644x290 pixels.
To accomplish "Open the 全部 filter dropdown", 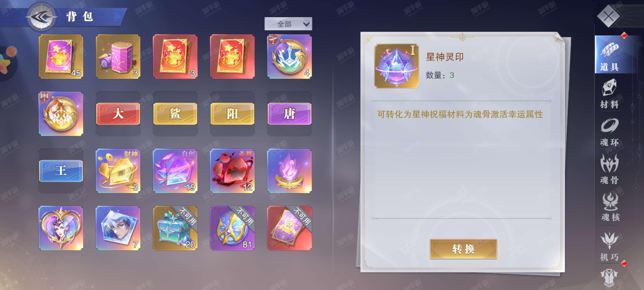I will pos(288,24).
